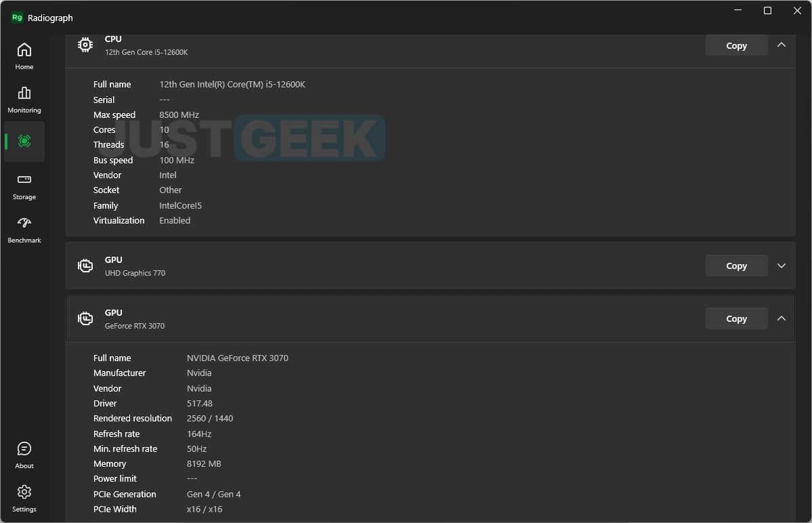Open the Storage section
The image size is (812, 523).
24,186
